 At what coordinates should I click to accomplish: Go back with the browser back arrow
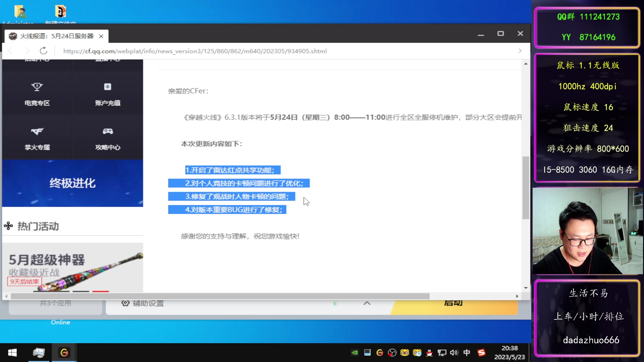pos(10,51)
